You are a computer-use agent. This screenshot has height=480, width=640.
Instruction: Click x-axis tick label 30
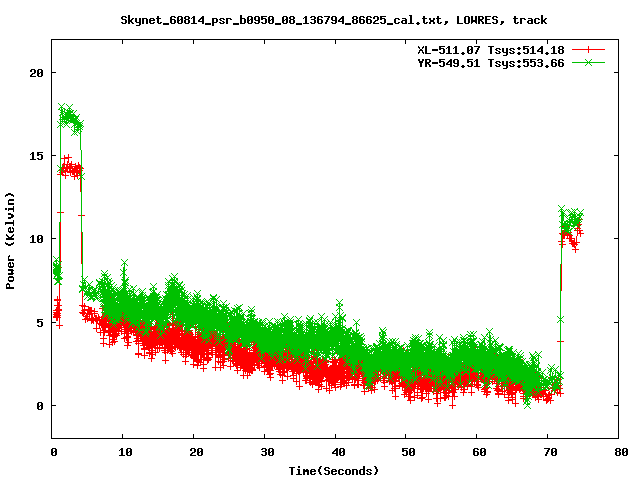[x=267, y=452]
